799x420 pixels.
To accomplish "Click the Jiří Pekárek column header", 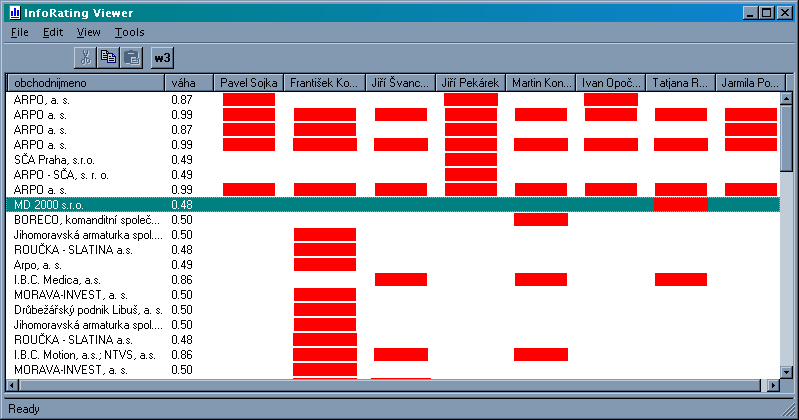I will (x=470, y=83).
